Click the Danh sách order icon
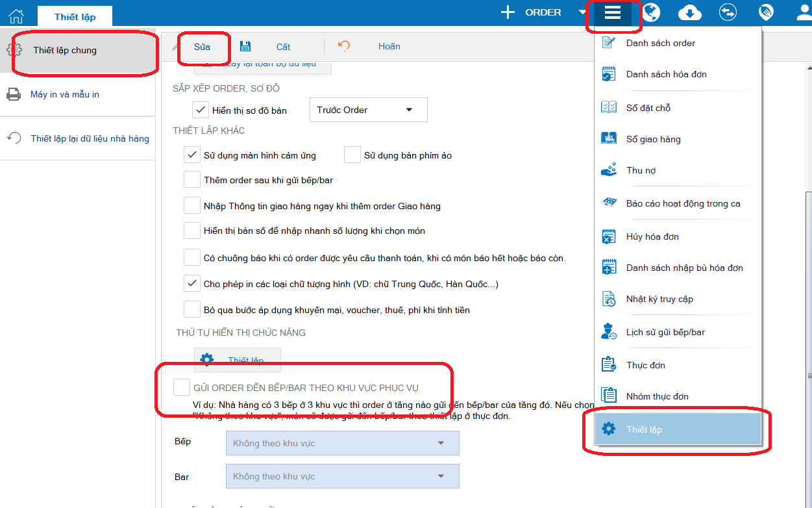 point(609,43)
